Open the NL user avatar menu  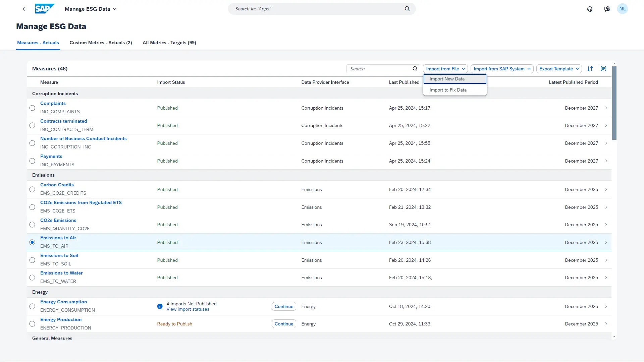point(622,9)
